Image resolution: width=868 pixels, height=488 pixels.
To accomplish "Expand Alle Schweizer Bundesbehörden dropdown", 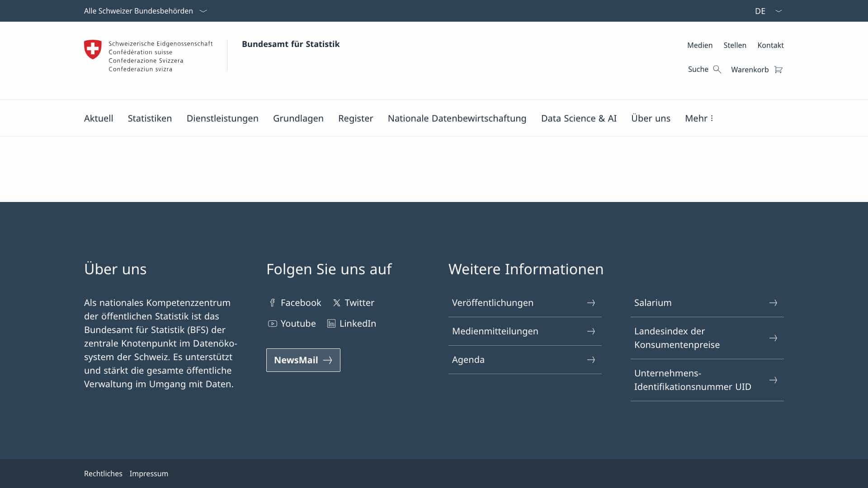I will (x=145, y=11).
